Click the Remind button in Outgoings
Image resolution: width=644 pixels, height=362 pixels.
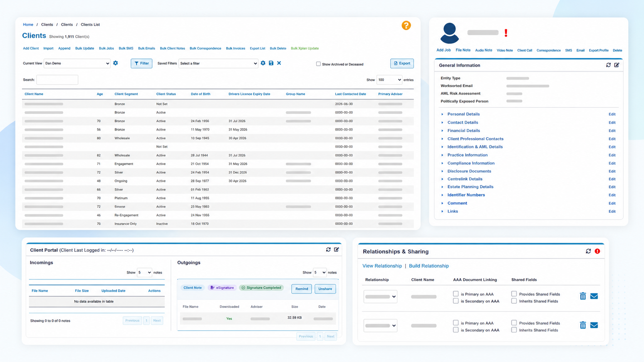[x=302, y=289]
